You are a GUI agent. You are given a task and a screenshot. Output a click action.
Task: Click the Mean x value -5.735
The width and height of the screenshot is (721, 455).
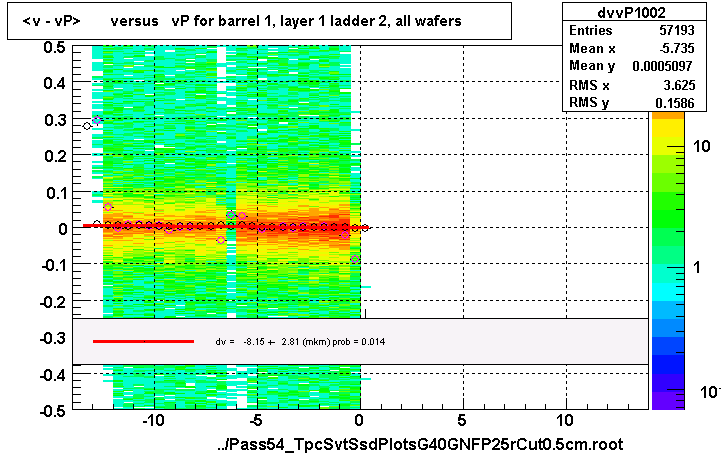pos(676,48)
